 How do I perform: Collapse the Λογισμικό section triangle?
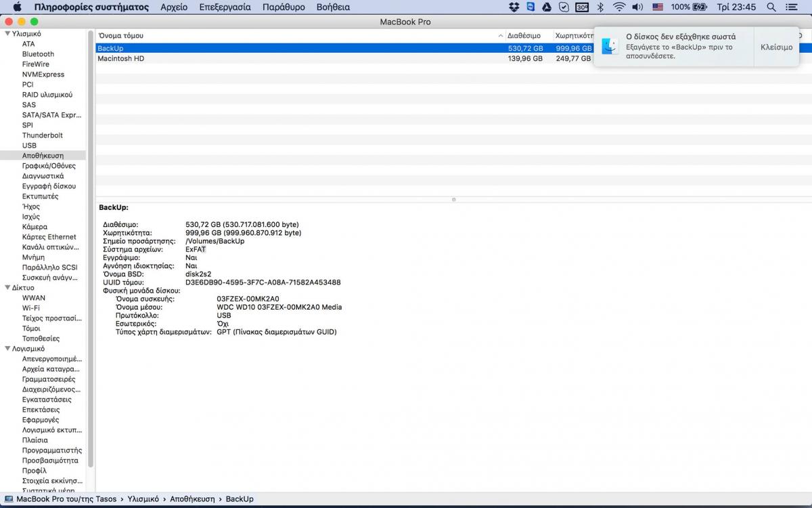[7, 348]
